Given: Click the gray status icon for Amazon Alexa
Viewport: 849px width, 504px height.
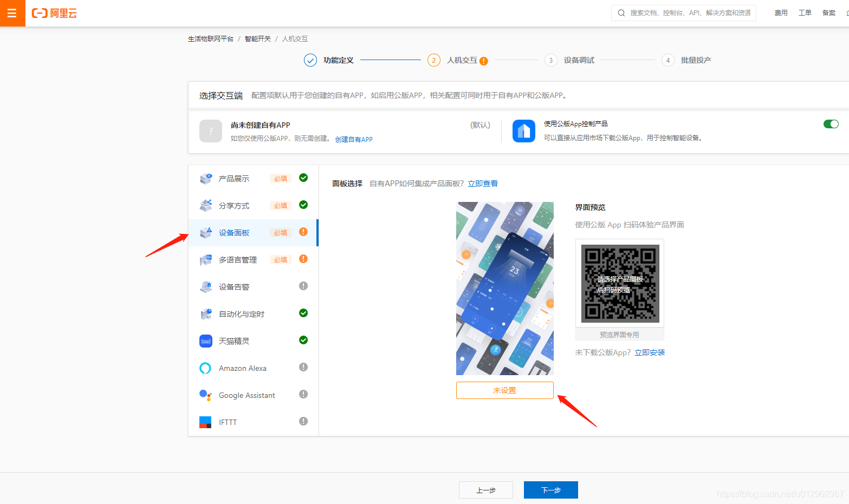Looking at the screenshot, I should click(303, 367).
